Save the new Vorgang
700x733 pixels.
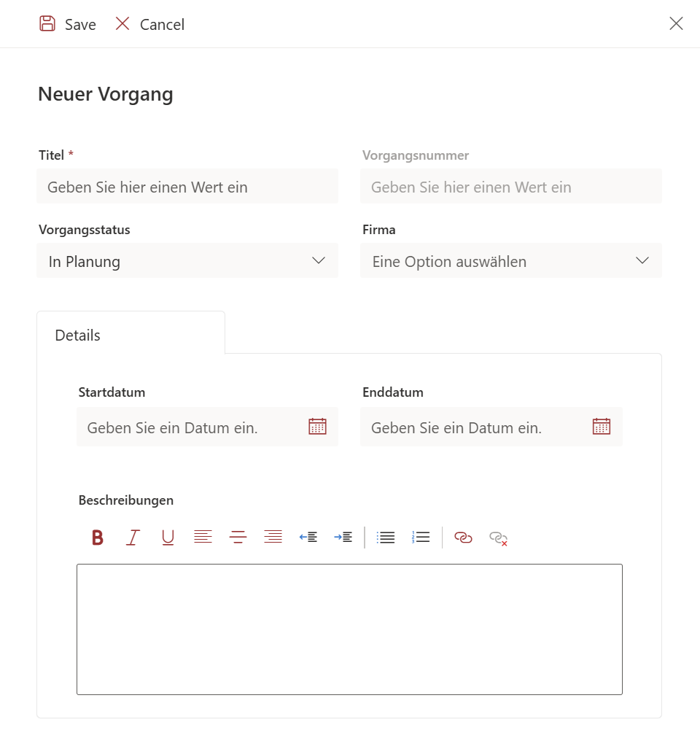(x=68, y=24)
